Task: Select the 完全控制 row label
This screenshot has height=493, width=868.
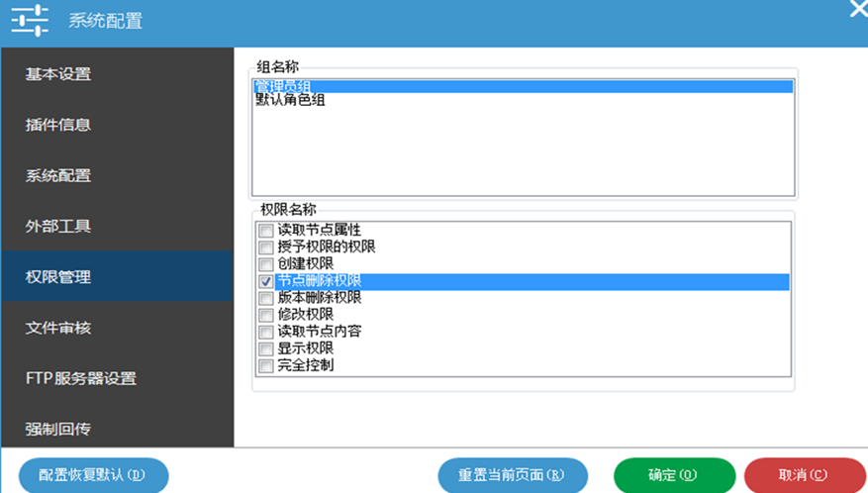Action: click(306, 365)
